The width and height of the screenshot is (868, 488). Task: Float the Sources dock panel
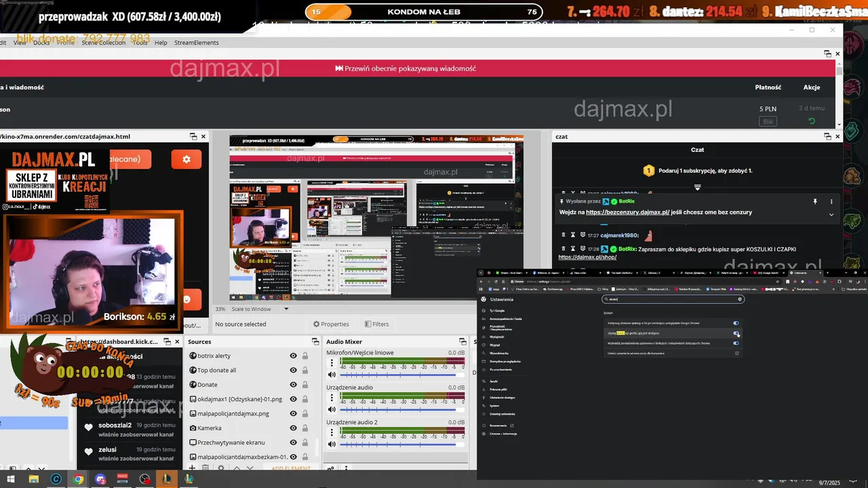pyautogui.click(x=315, y=342)
